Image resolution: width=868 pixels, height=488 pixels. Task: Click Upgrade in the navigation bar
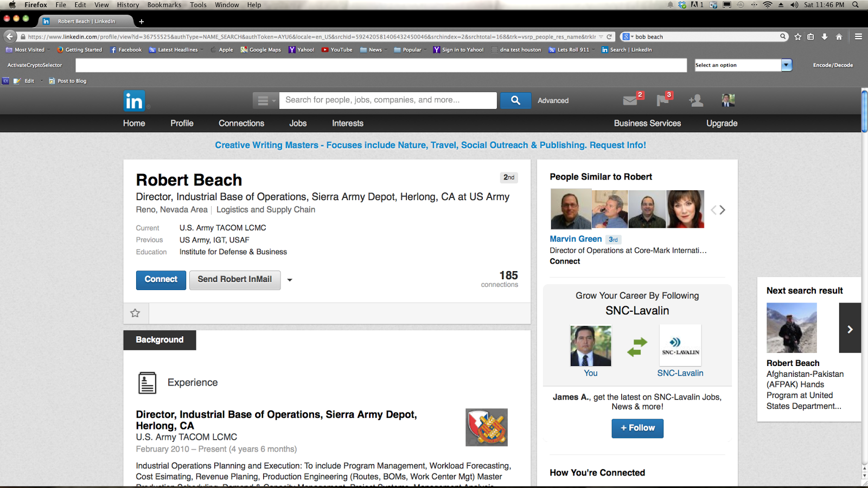(x=722, y=124)
